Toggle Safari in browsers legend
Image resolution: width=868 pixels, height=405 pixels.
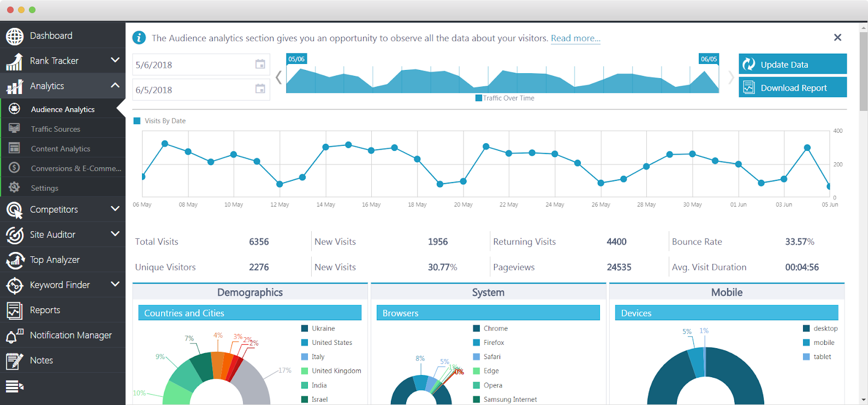pos(487,357)
